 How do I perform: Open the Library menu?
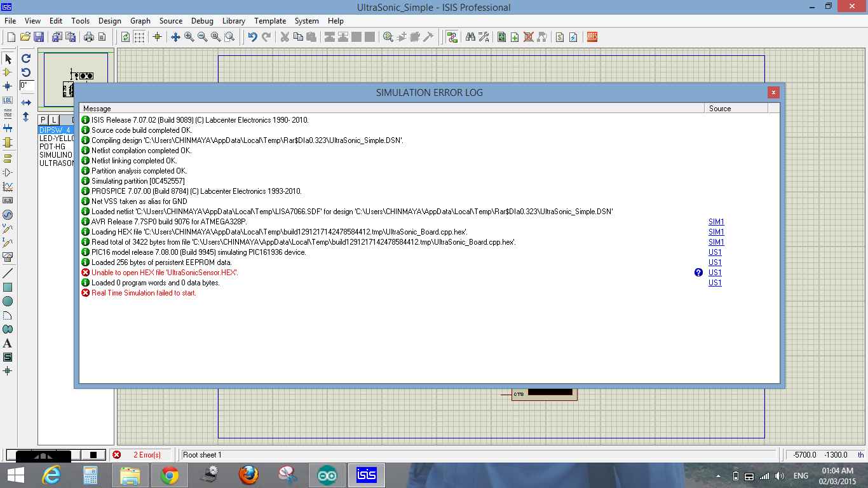tap(234, 21)
